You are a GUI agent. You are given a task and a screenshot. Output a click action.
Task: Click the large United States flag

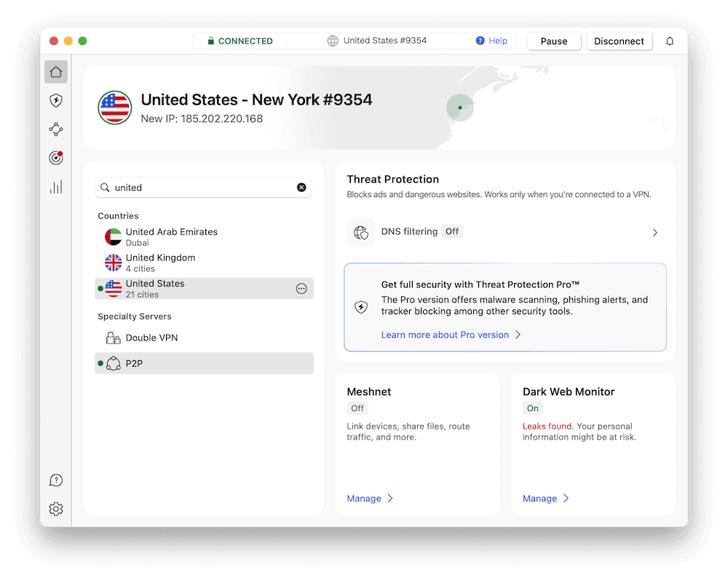(115, 108)
